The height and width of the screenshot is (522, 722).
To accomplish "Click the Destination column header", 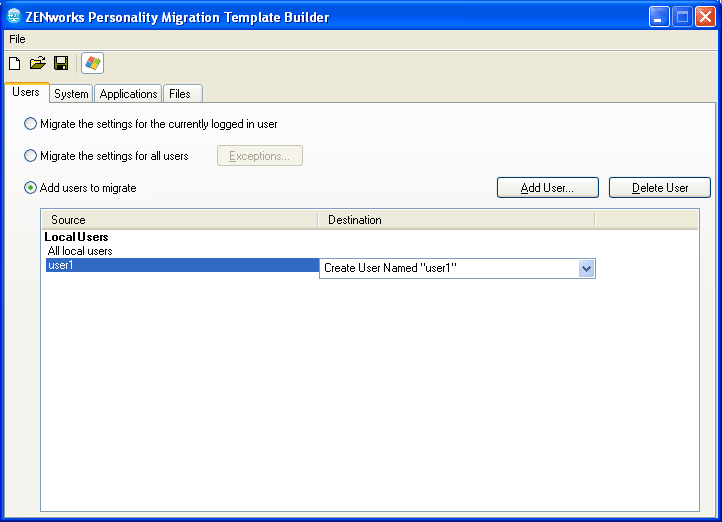I will tap(457, 220).
